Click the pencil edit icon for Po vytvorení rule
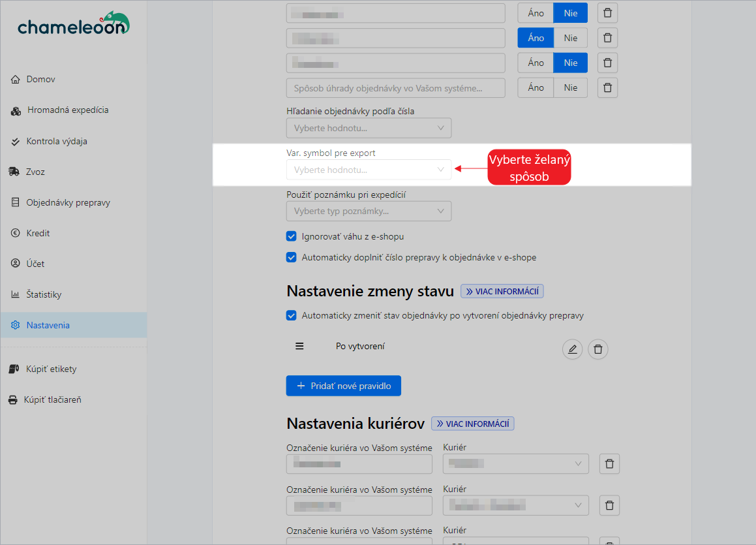The width and height of the screenshot is (756, 545). tap(572, 349)
